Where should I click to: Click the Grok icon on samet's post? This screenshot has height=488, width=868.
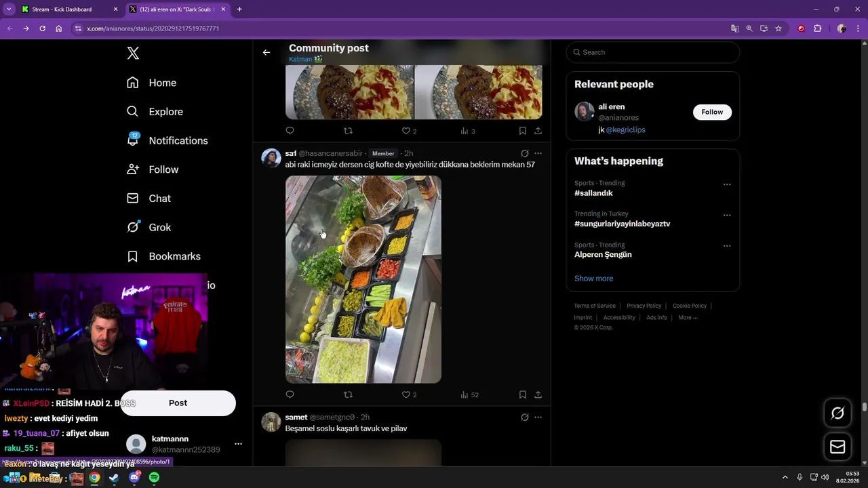(524, 417)
